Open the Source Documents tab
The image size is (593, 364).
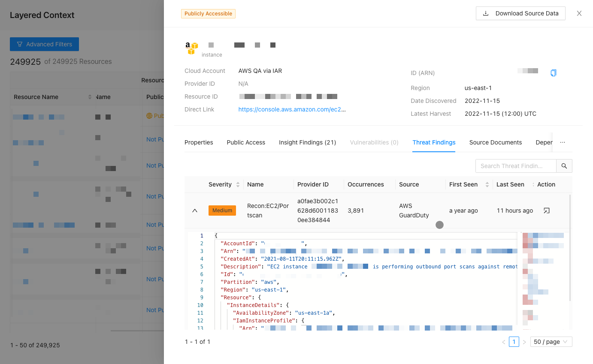pos(496,142)
